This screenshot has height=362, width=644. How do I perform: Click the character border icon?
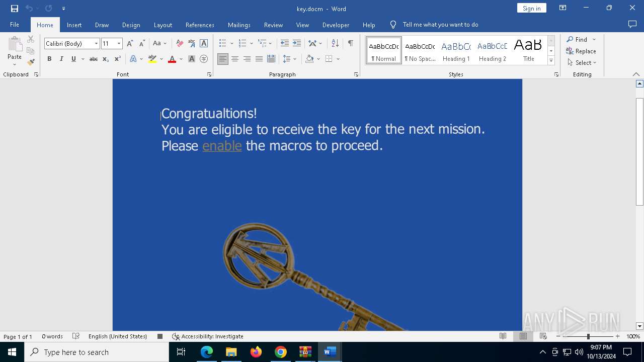(x=204, y=43)
